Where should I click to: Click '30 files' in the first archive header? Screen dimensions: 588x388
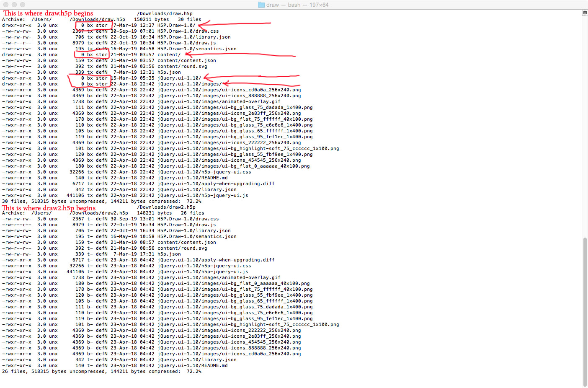[189, 19]
